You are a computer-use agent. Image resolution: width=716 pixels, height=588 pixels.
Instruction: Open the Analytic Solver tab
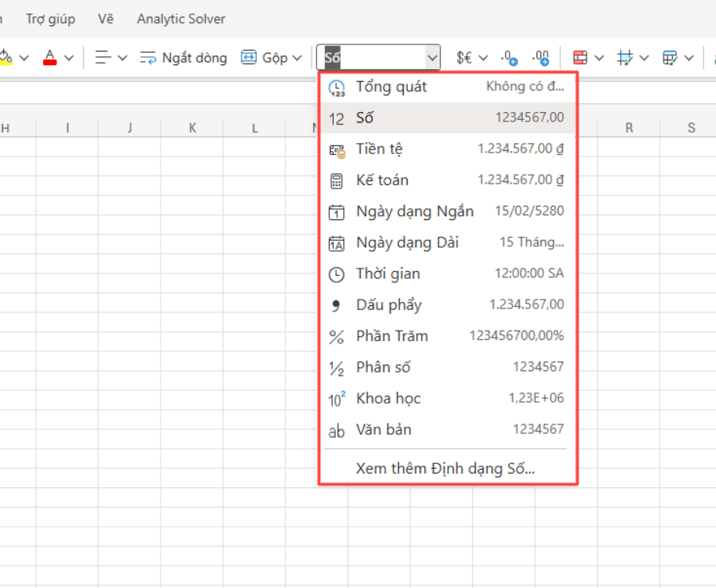pyautogui.click(x=181, y=19)
